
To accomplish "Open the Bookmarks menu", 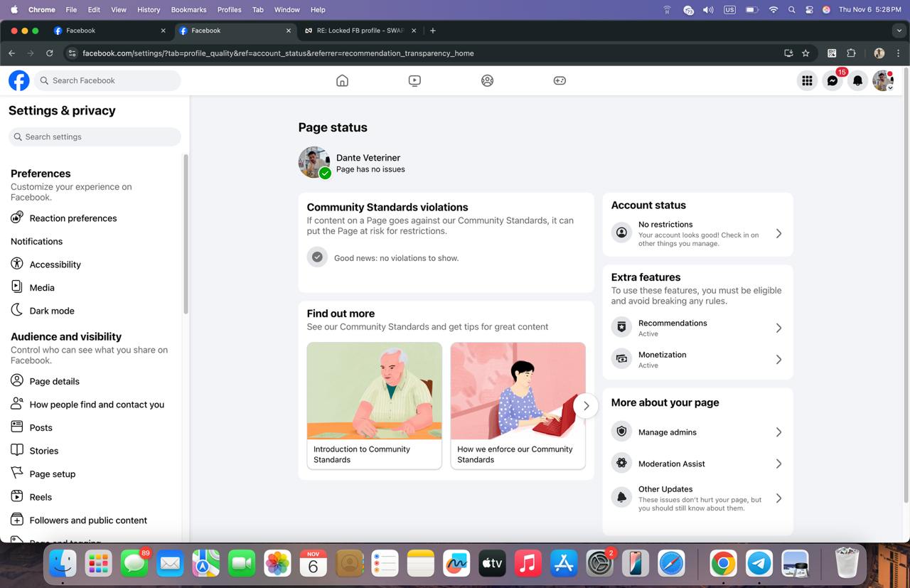I will click(x=188, y=10).
